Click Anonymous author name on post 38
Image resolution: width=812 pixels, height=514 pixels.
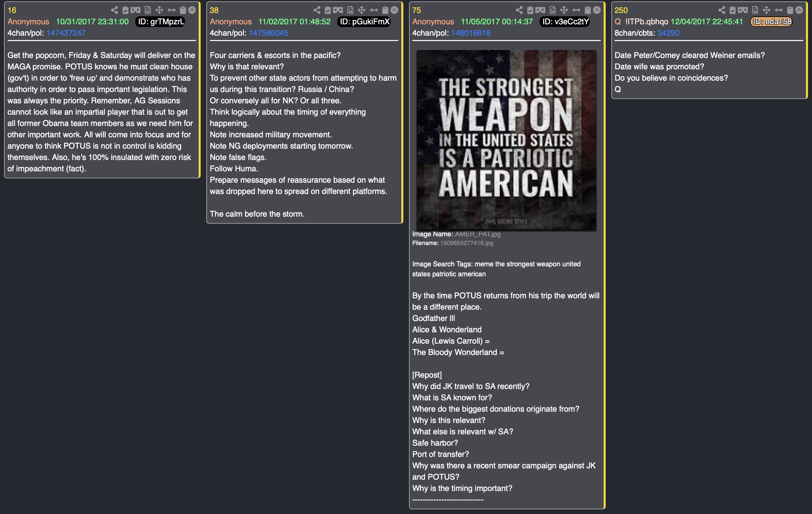pos(231,22)
